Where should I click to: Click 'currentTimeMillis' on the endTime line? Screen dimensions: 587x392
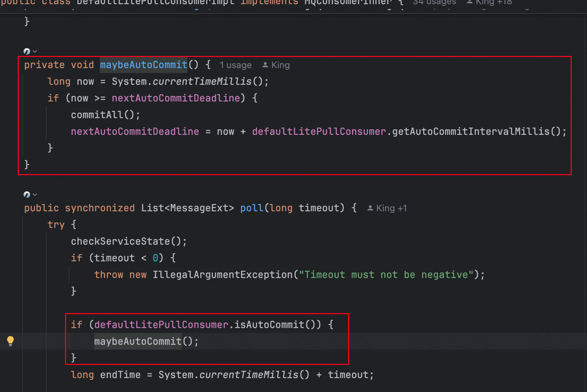tap(249, 375)
